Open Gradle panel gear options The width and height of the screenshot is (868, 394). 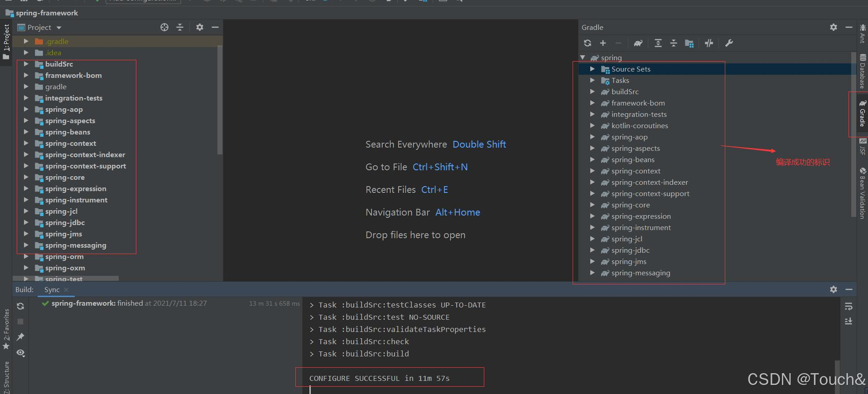click(834, 27)
